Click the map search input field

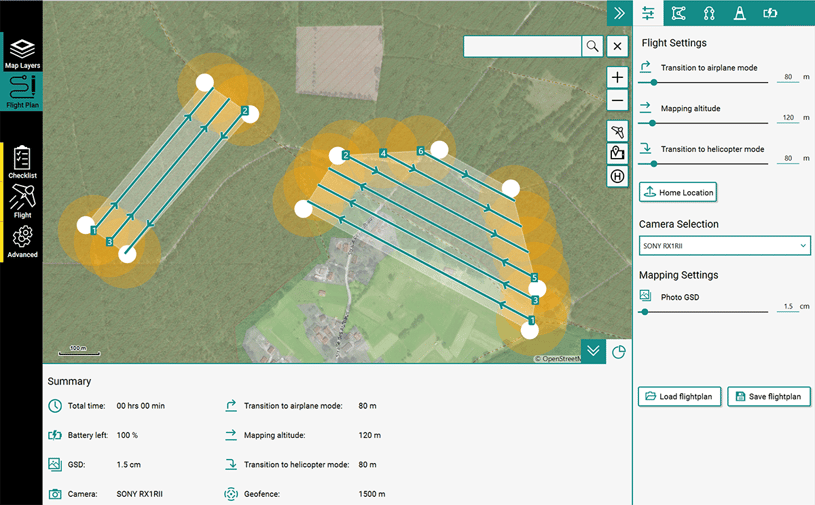click(x=522, y=46)
